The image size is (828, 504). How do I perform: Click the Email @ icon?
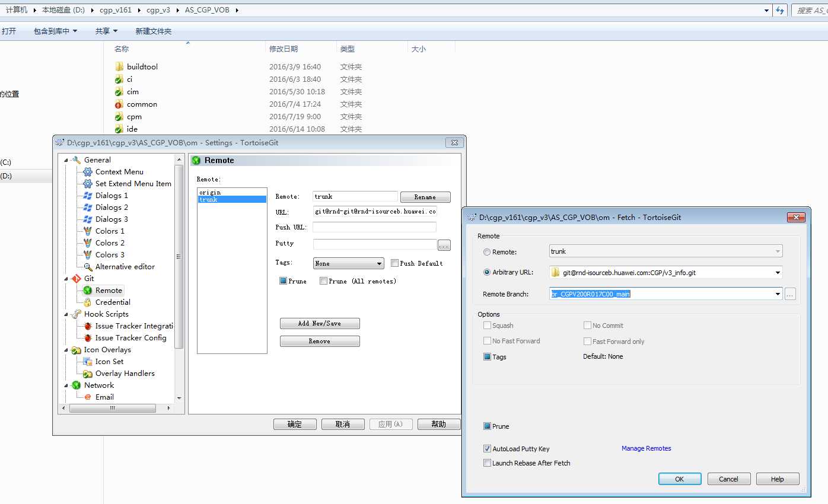[x=88, y=397]
